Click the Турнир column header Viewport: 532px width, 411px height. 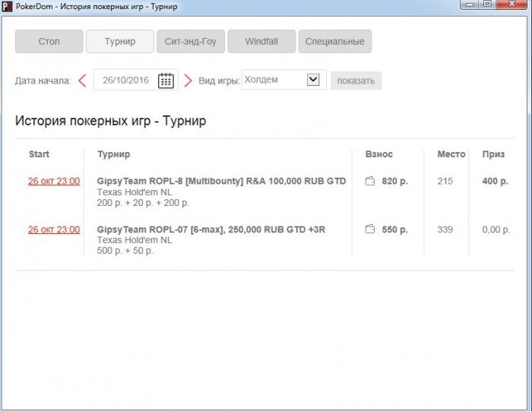pos(114,154)
